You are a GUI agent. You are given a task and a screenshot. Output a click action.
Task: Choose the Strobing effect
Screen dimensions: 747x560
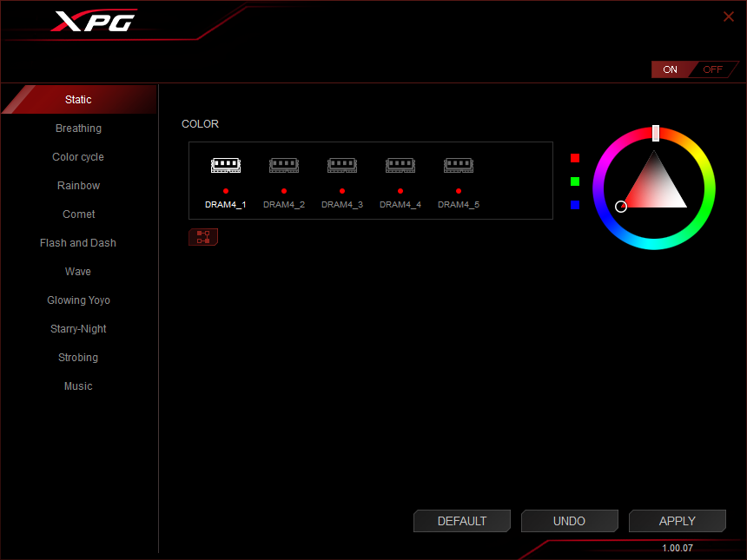pyautogui.click(x=78, y=357)
